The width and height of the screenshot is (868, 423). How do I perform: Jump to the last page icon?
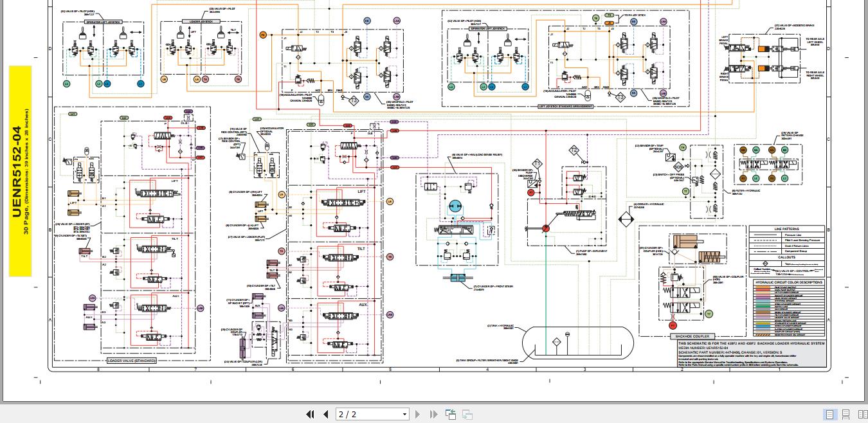pos(433,414)
